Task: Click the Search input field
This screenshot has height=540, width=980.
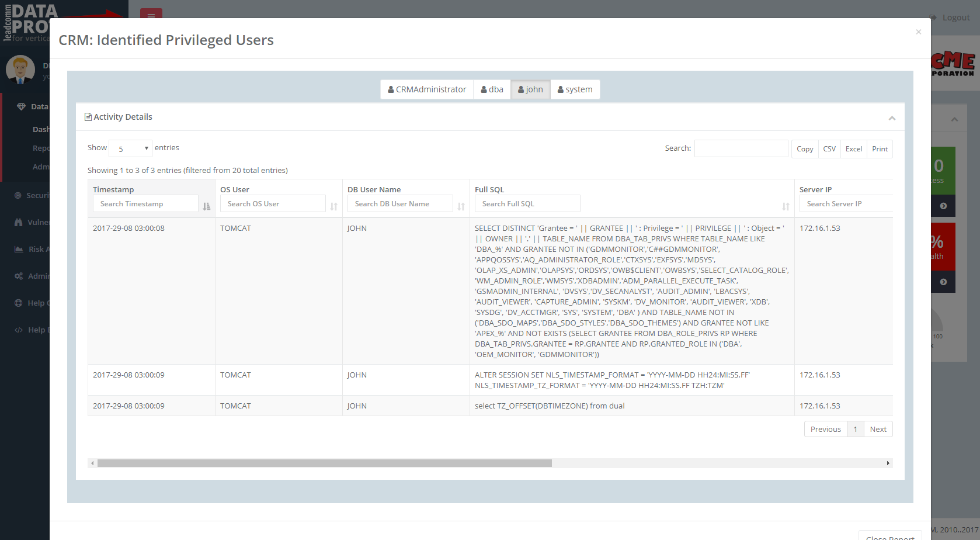Action: pyautogui.click(x=741, y=148)
